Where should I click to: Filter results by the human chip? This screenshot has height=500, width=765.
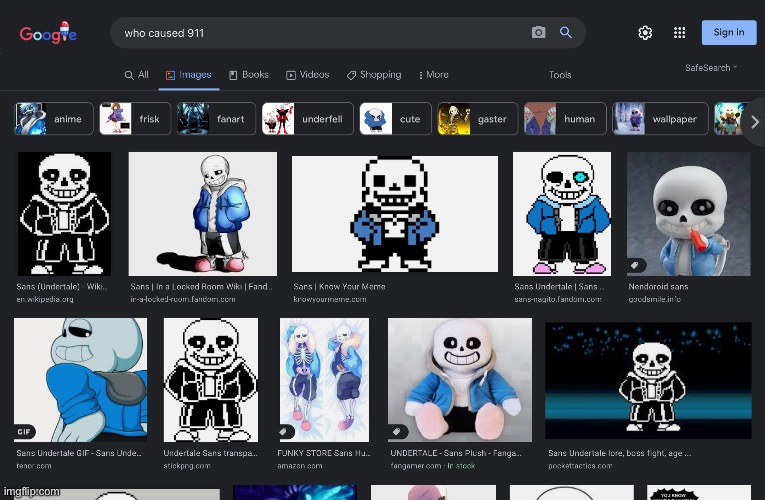tap(565, 119)
